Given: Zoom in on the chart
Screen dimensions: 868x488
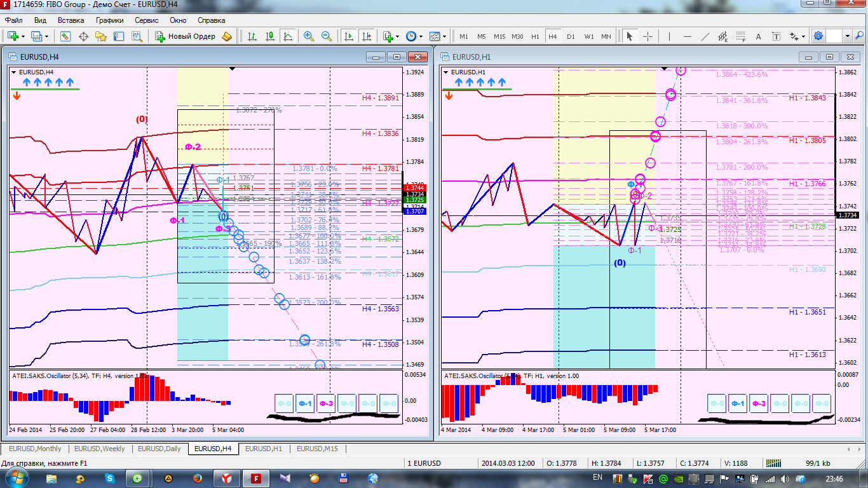Looking at the screenshot, I should click(309, 36).
